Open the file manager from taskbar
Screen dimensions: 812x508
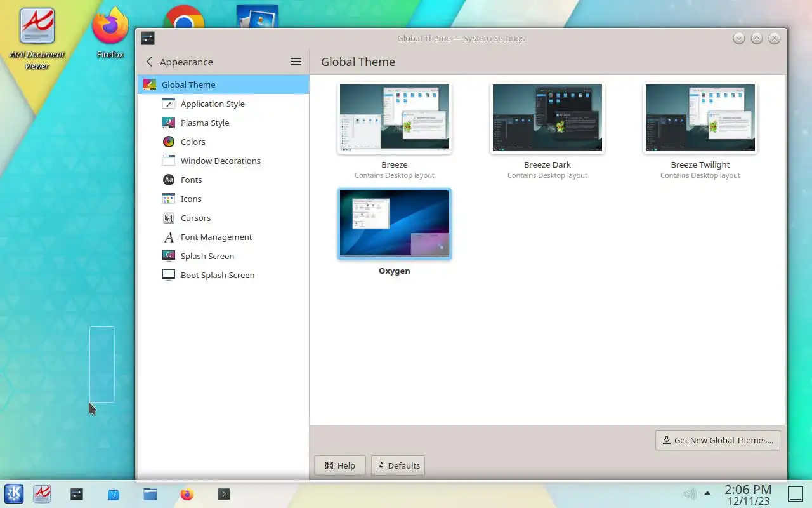pyautogui.click(x=150, y=493)
